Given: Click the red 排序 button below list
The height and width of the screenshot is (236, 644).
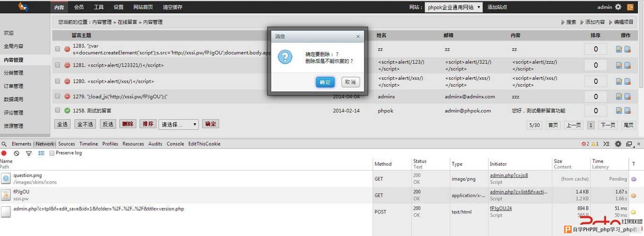Looking at the screenshot, I should click(x=148, y=124).
